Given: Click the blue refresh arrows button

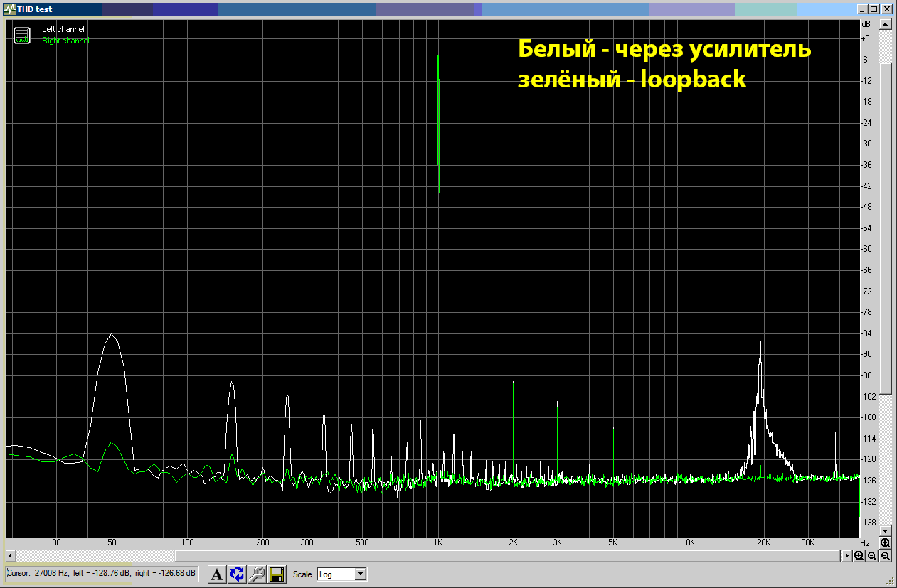Looking at the screenshot, I should [237, 574].
